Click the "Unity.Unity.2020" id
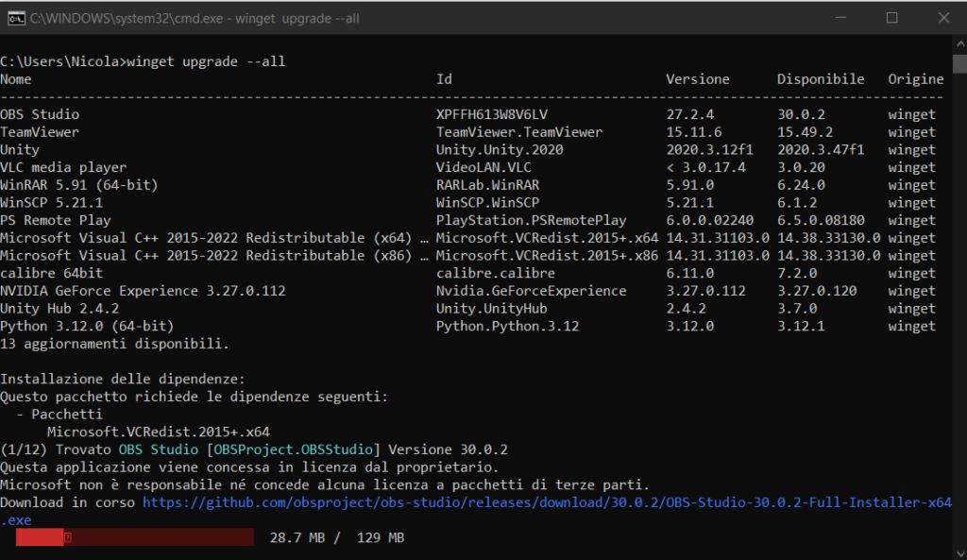The image size is (967, 560). [x=500, y=150]
